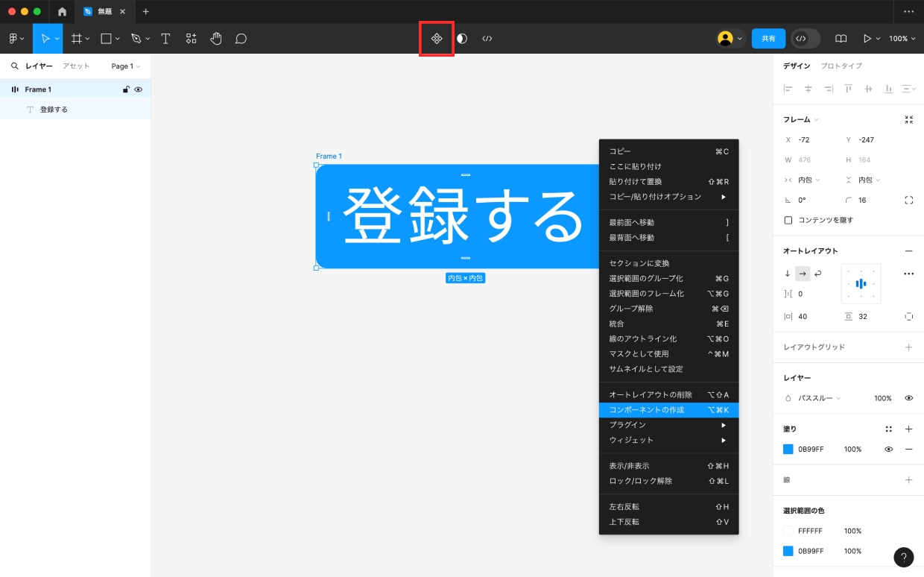Remove the 0B99FF fill with minus

point(908,450)
